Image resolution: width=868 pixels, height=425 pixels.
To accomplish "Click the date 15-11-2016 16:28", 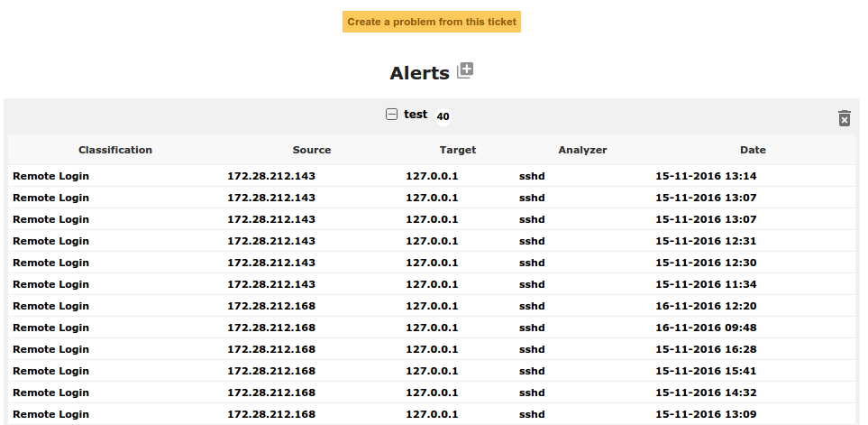I will click(x=706, y=349).
